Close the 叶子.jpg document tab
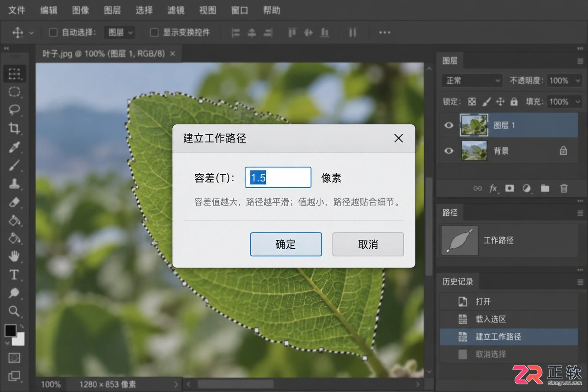 pos(173,53)
